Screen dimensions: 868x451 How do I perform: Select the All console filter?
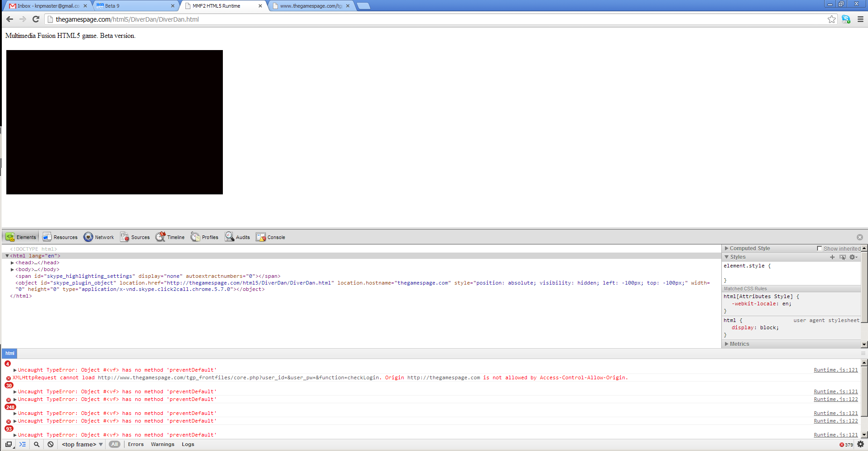pos(115,444)
